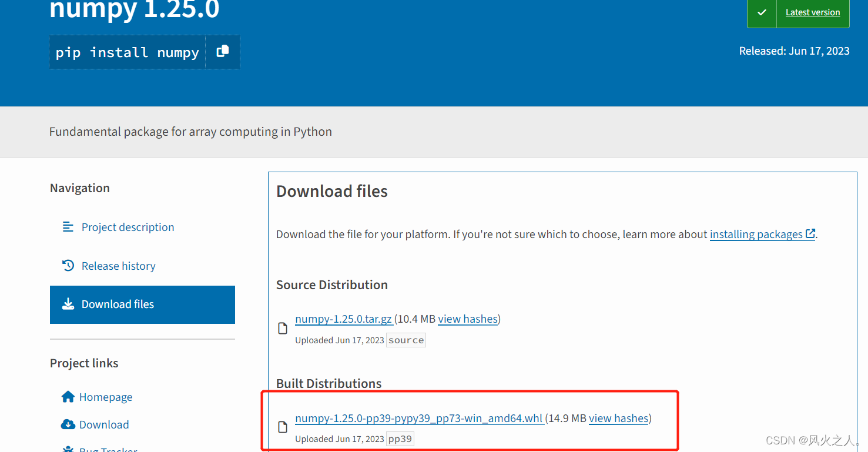
Task: Open numpy-1.25.0-pp39-pypy39_pp73-win_amd64.whl download link
Action: coord(418,418)
